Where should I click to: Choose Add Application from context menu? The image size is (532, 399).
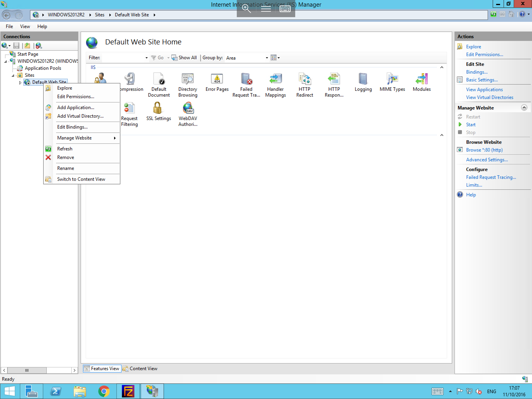click(x=82, y=107)
